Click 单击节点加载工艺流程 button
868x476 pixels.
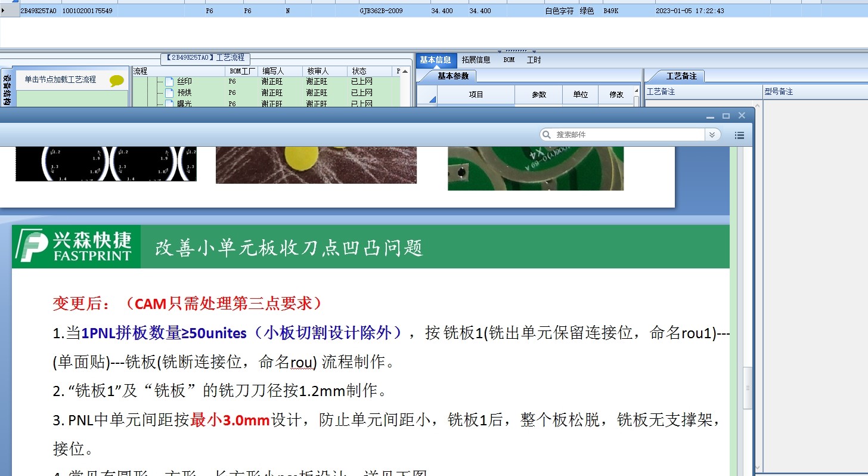point(60,79)
